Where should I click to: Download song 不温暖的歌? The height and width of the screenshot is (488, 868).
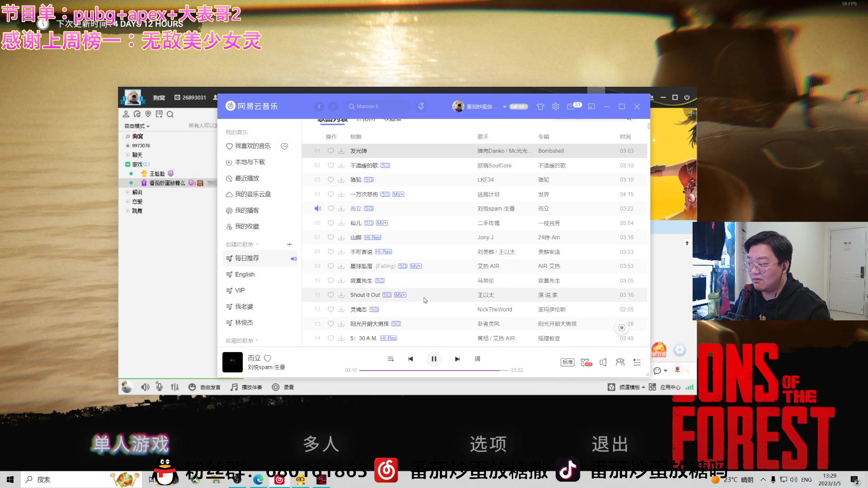[x=341, y=165]
